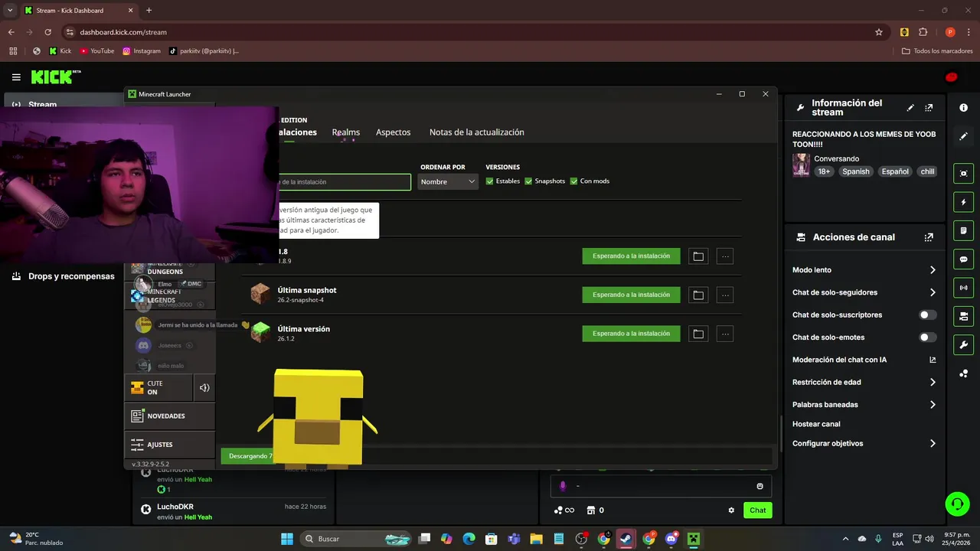Toggle the Con mods checkbox

(x=574, y=181)
